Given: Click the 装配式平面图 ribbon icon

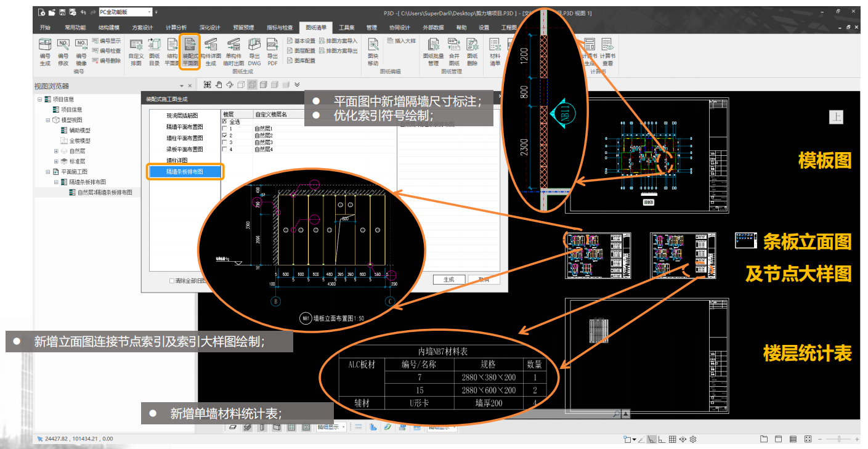Looking at the screenshot, I should (x=190, y=51).
